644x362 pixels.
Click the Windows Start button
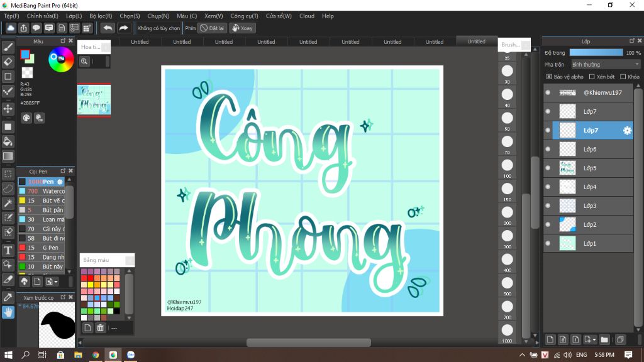(8, 354)
